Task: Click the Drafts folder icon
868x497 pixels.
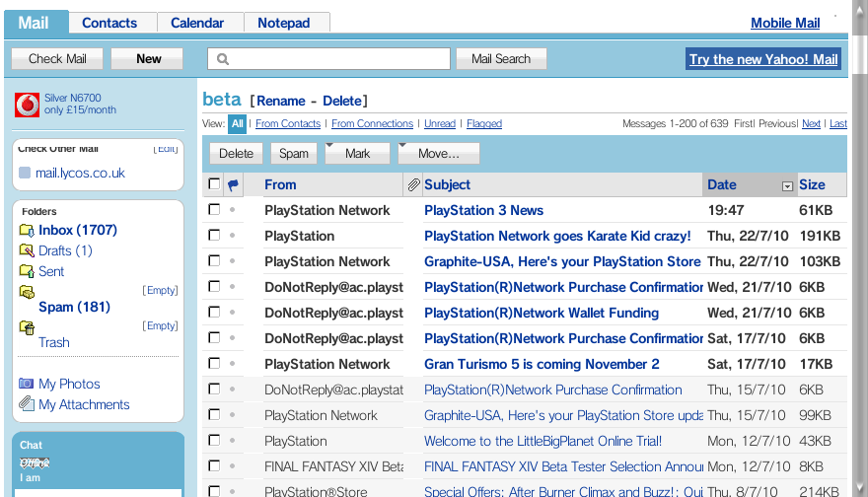Action: [27, 250]
